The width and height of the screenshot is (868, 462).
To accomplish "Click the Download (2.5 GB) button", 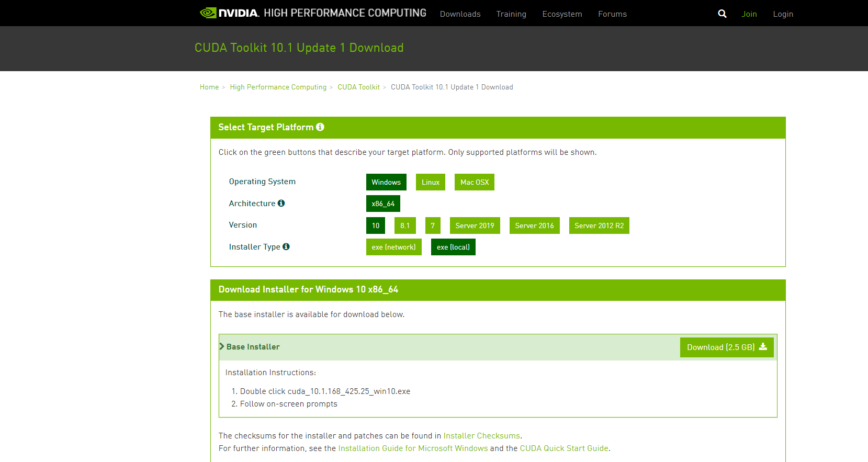I will click(727, 347).
